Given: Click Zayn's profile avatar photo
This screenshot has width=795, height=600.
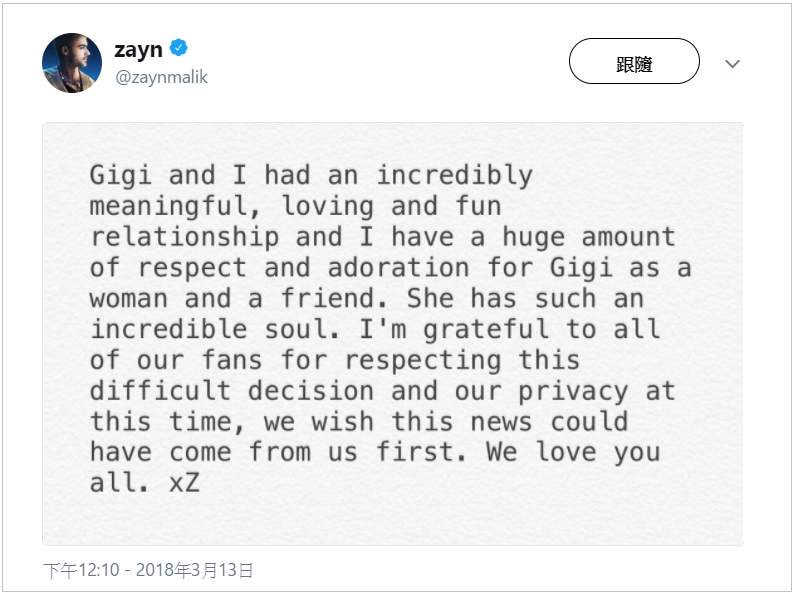Looking at the screenshot, I should (72, 63).
